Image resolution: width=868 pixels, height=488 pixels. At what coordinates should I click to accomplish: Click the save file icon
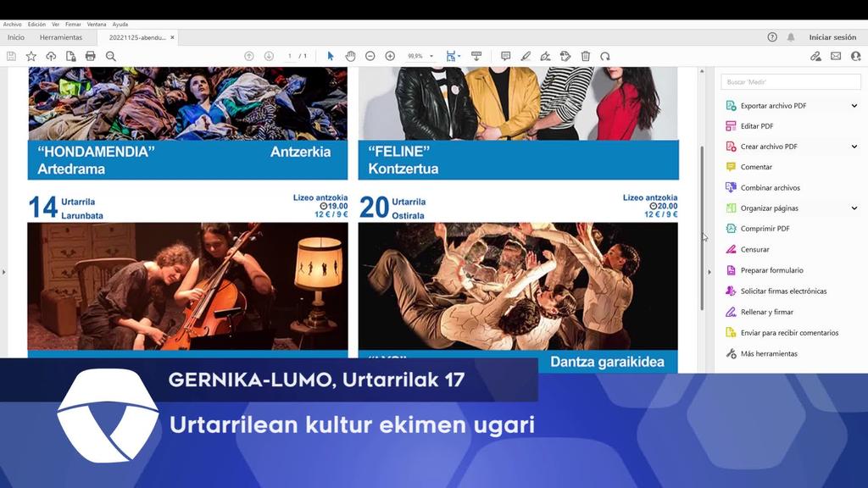[11, 56]
